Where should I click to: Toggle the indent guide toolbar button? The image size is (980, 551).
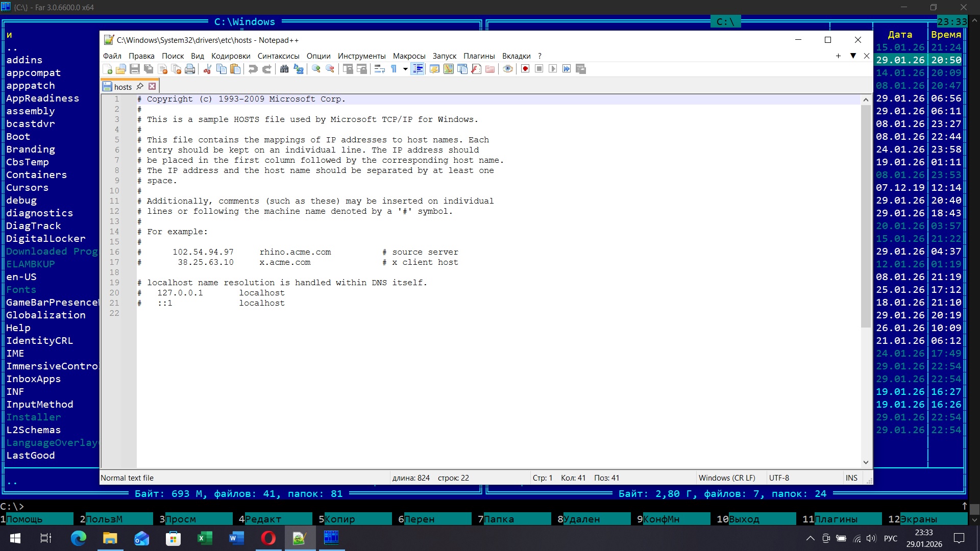click(x=418, y=69)
